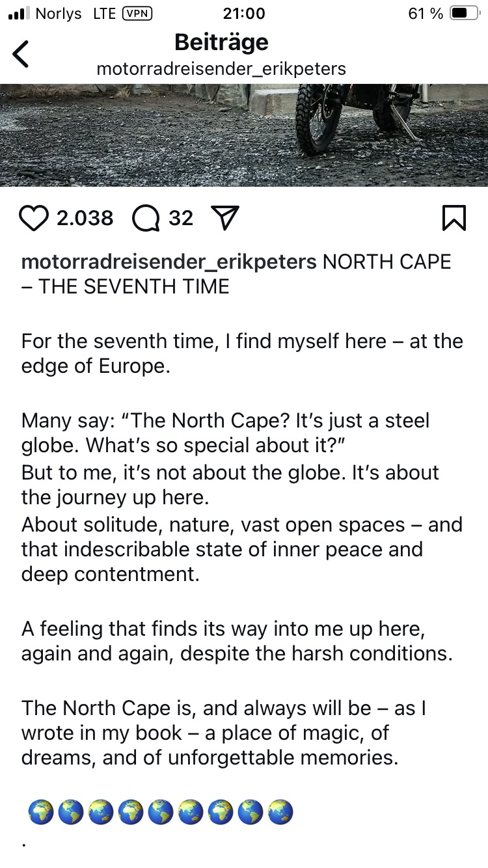Screen dimensions: 488x868
Task: Tap the Beiträge header title
Action: click(x=221, y=42)
